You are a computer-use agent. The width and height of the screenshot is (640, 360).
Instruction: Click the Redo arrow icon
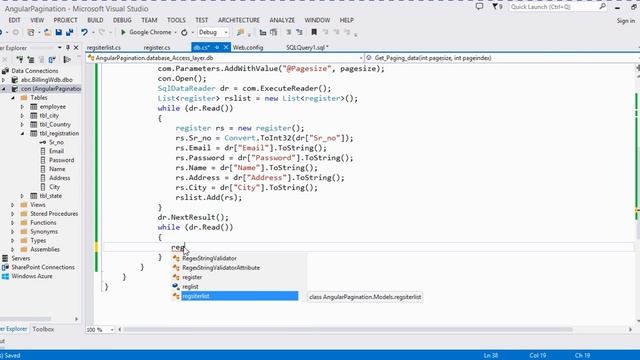tap(102, 32)
